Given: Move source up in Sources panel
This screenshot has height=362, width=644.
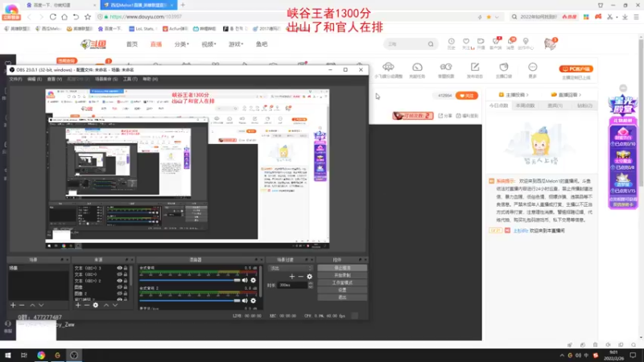Looking at the screenshot, I should (x=106, y=306).
